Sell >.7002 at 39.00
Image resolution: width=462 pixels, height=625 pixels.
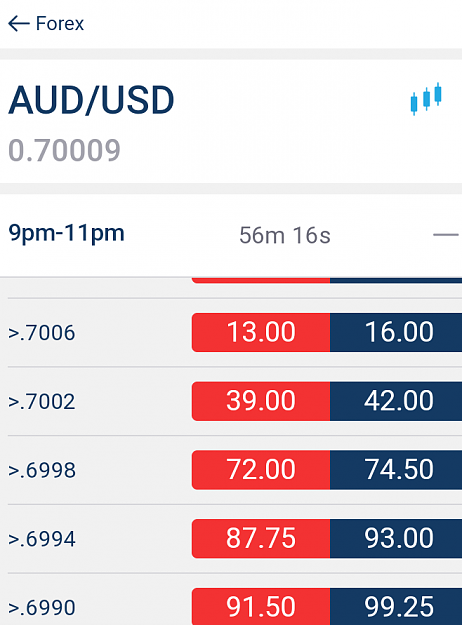click(261, 401)
